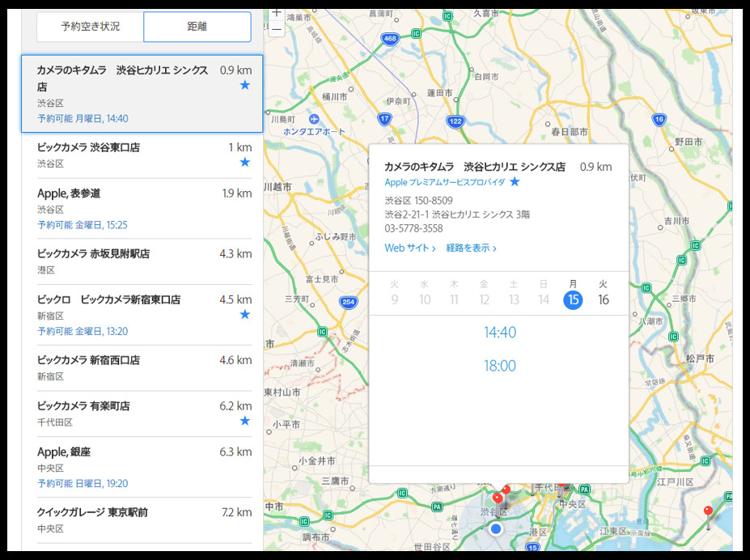Select クイックガレージ 東京駅前 row
750x560 pixels.
145,520
